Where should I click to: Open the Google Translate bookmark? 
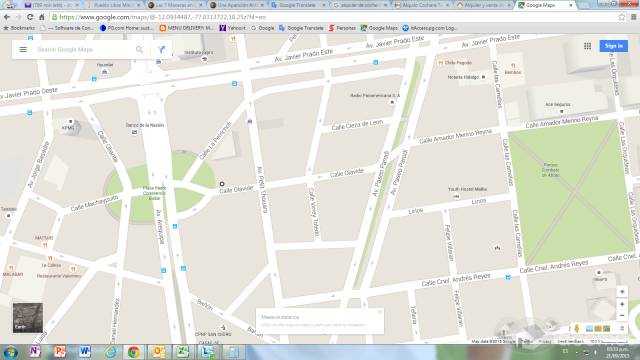point(301,28)
